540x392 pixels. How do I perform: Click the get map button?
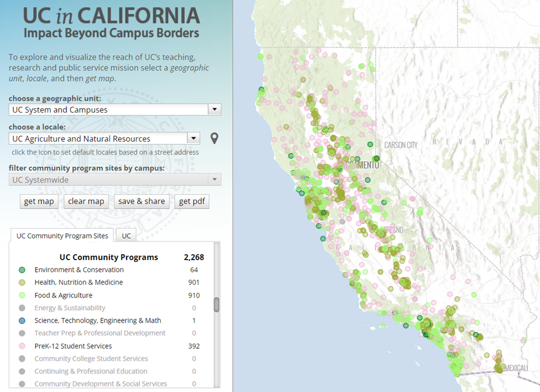click(39, 201)
